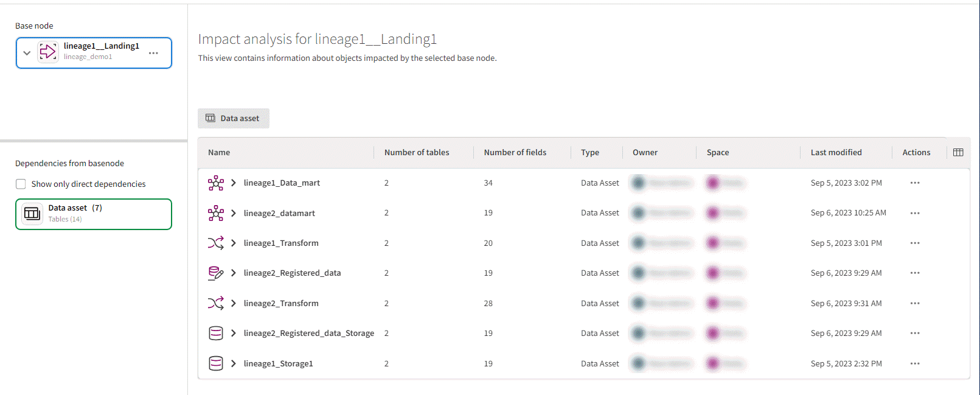Select the Data asset tab
This screenshot has height=395, width=980.
pyautogui.click(x=233, y=119)
